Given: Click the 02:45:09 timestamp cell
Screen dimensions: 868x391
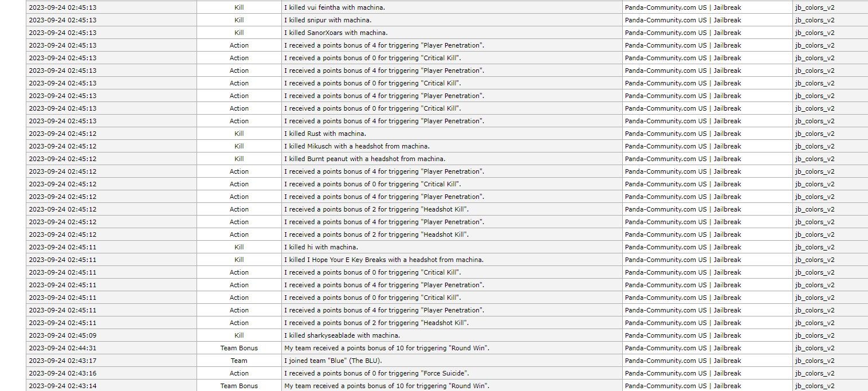Looking at the screenshot, I should click(x=63, y=335).
